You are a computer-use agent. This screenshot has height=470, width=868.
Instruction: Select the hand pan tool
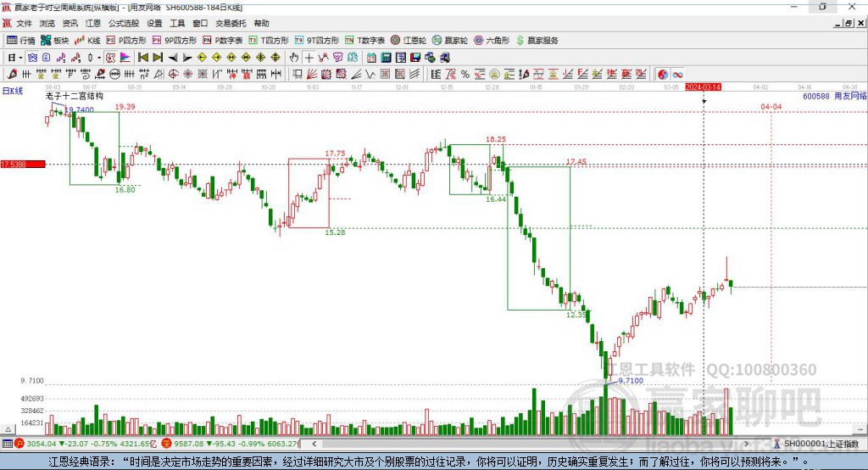294,58
